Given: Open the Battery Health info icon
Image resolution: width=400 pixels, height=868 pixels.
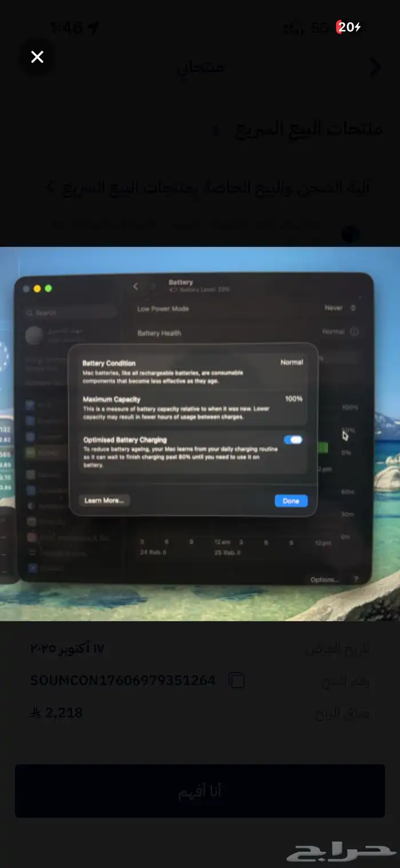Looking at the screenshot, I should 354,332.
